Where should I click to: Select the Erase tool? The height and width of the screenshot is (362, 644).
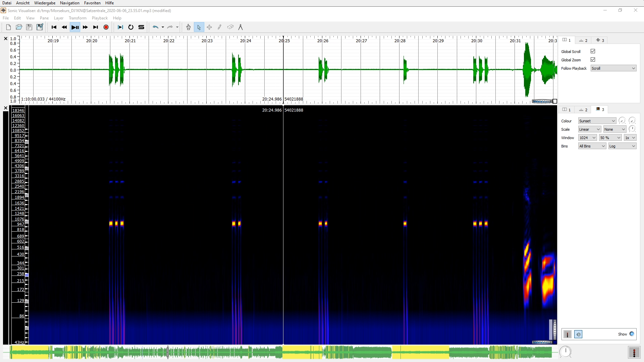pos(230,27)
